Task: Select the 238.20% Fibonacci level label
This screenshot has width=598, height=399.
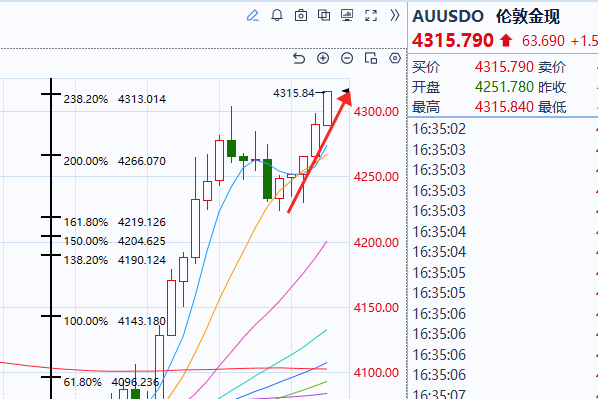Action: [86, 99]
